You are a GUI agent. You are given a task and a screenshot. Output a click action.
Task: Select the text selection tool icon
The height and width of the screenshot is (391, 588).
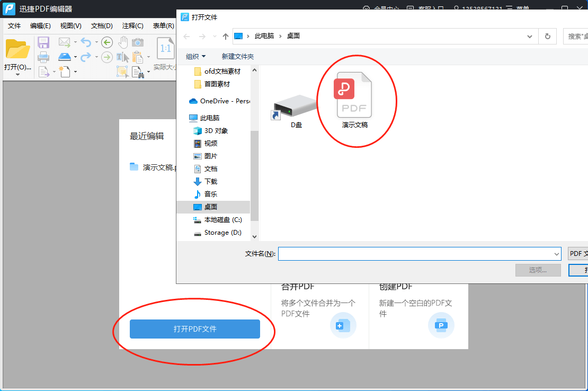122,57
